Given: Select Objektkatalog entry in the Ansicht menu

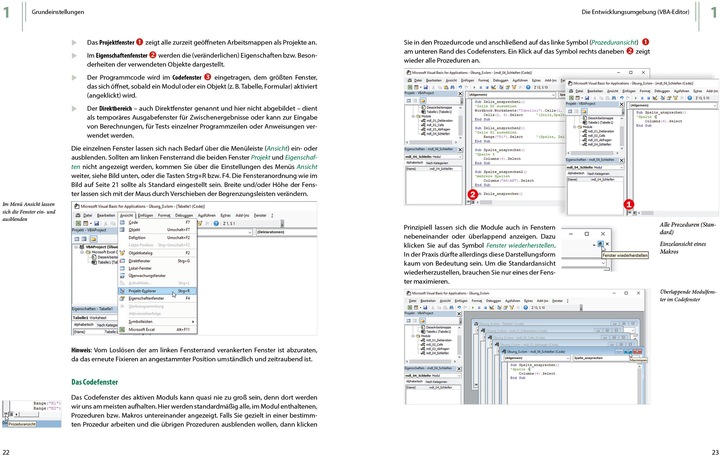Looking at the screenshot, I should (x=158, y=253).
